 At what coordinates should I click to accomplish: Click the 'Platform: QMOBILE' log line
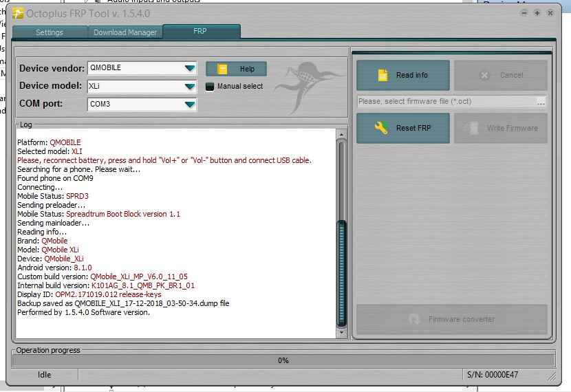49,142
